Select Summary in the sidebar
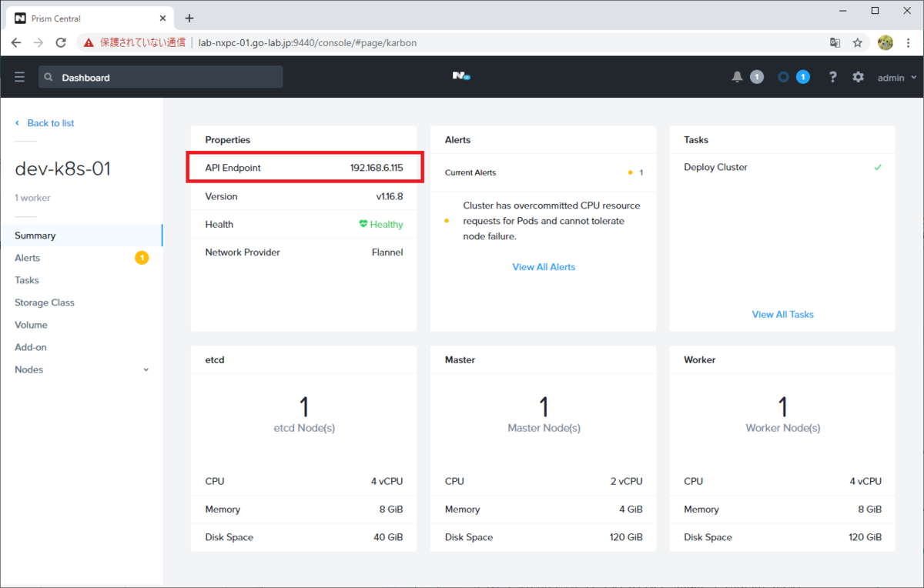Screen dimensions: 924x588 click(x=81, y=236)
